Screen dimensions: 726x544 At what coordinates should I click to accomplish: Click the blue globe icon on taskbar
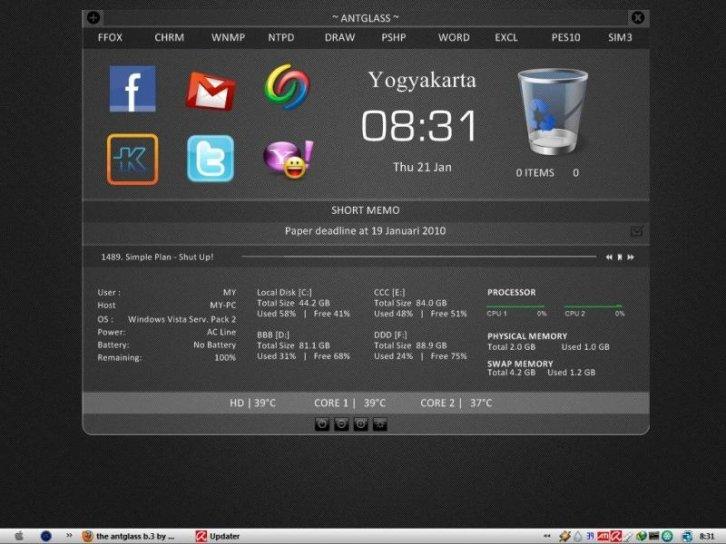click(x=46, y=536)
